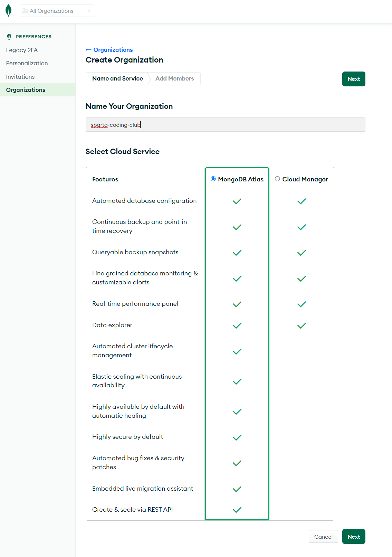Click 'Create & scale via REST API' text
Image resolution: width=392 pixels, height=557 pixels.
coord(133,510)
